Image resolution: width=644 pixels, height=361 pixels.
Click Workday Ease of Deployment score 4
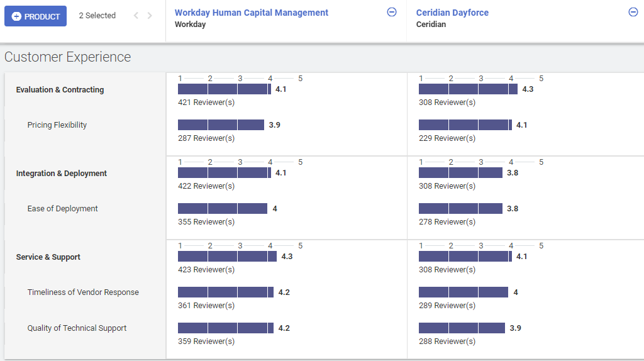[275, 209]
